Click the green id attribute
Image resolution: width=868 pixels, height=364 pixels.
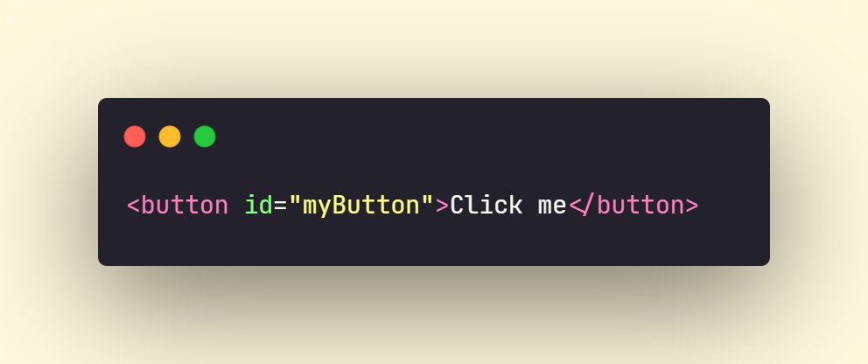pos(258,206)
